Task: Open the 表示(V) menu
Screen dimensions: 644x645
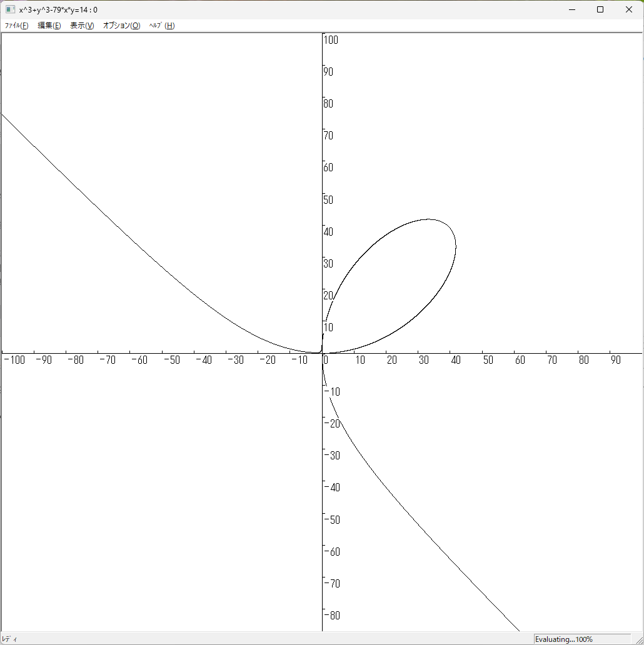Action: coord(82,26)
